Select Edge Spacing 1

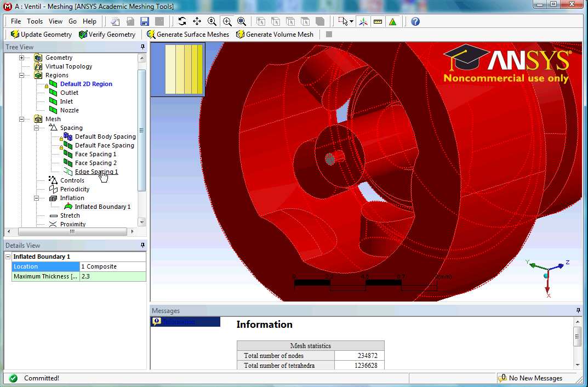[96, 172]
